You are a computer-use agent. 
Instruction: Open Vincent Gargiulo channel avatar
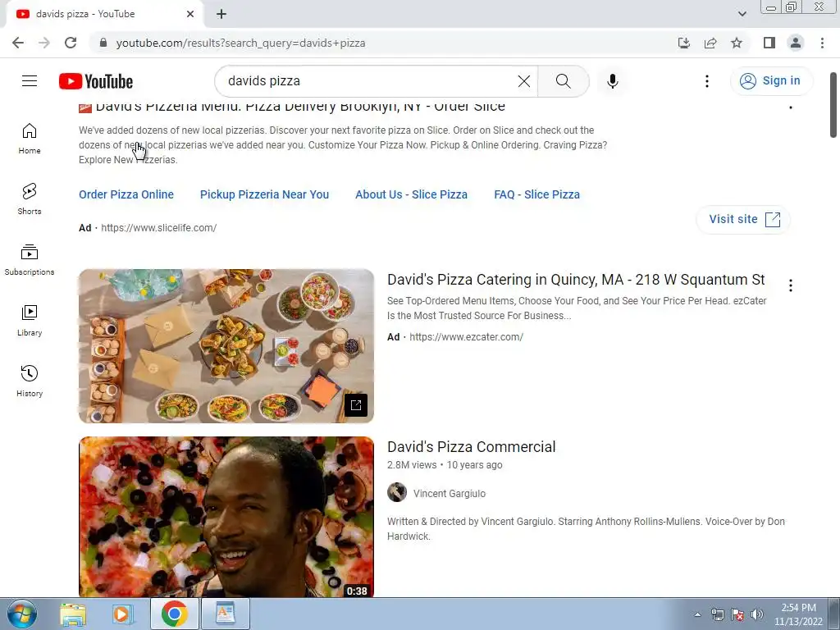(x=397, y=492)
